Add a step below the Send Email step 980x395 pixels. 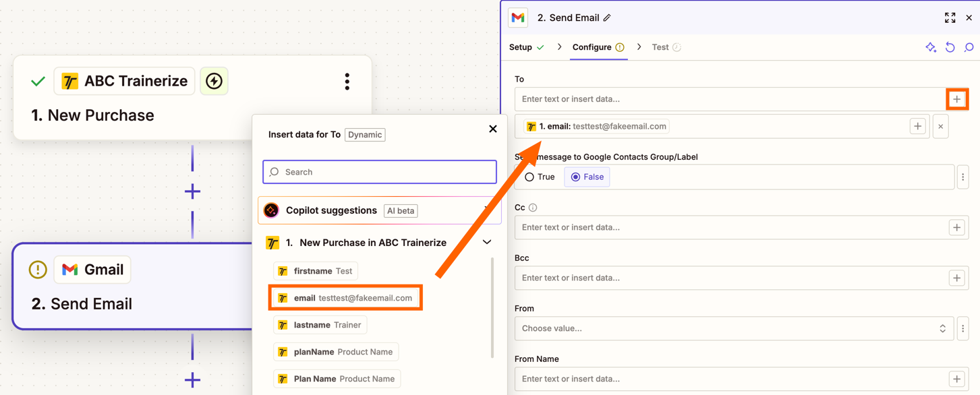coord(192,380)
